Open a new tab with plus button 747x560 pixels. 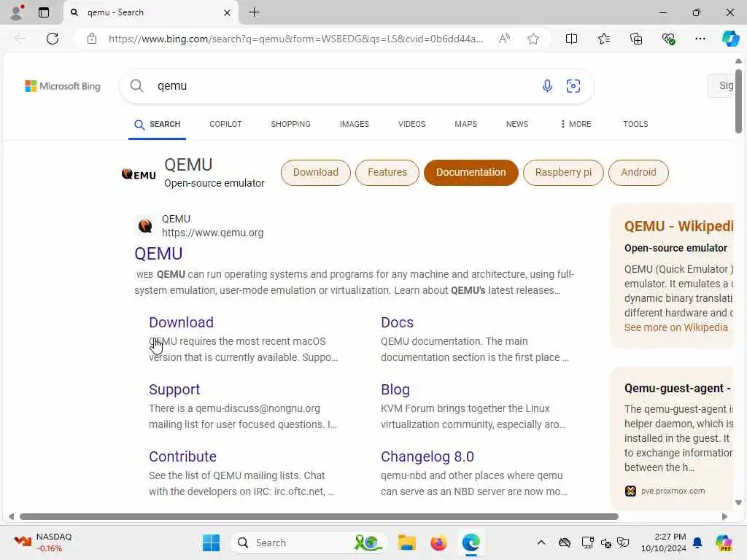click(255, 12)
